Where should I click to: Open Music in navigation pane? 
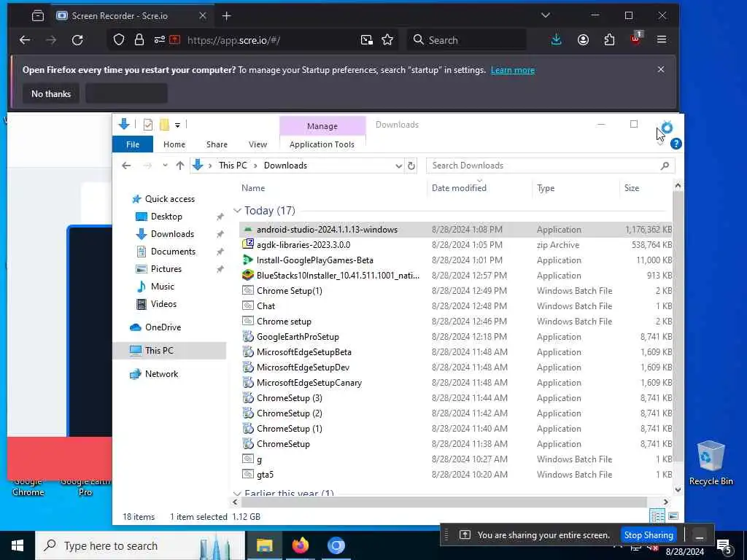point(163,287)
